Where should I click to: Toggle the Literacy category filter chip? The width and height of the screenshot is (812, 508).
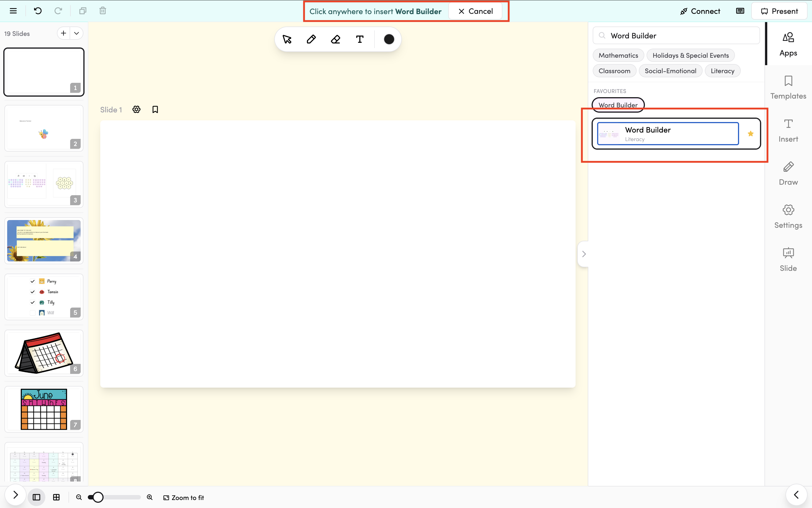tap(722, 71)
